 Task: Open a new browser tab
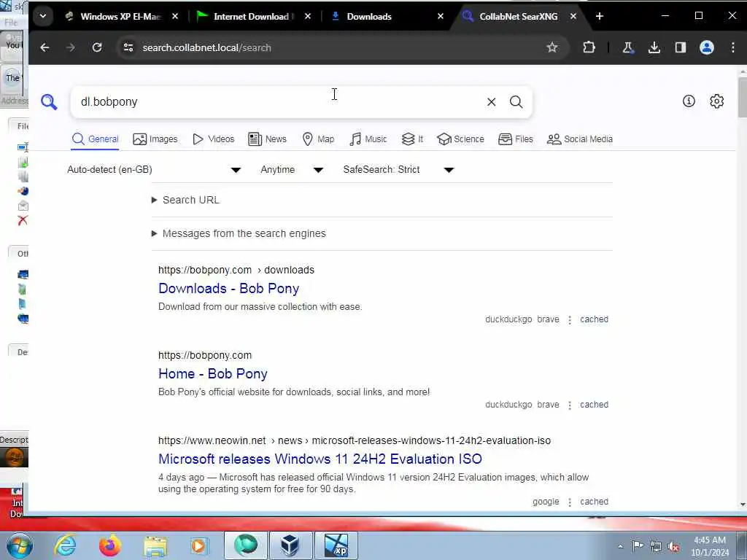click(600, 16)
